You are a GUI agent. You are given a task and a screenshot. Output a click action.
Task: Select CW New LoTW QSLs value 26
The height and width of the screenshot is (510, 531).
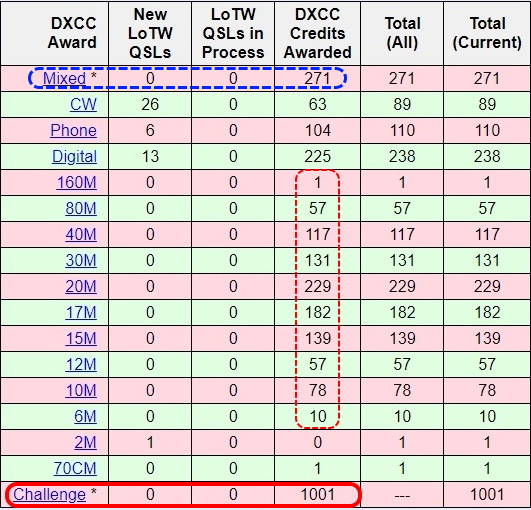[x=150, y=104]
